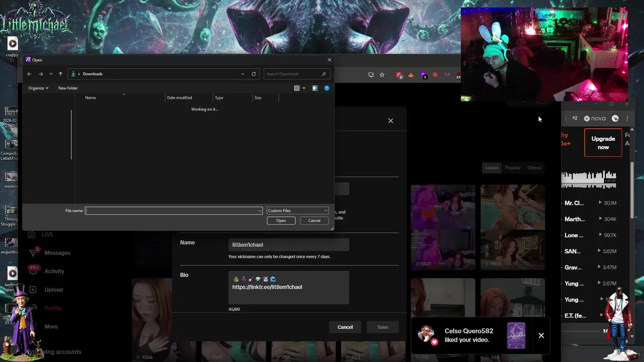
Task: Go up one folder level in Open dialog
Action: tap(60, 74)
